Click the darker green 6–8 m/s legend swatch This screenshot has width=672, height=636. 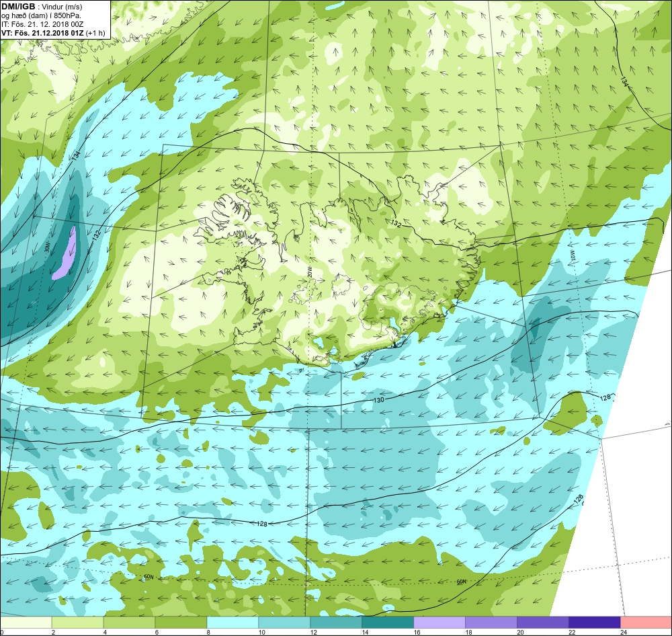tap(181, 622)
